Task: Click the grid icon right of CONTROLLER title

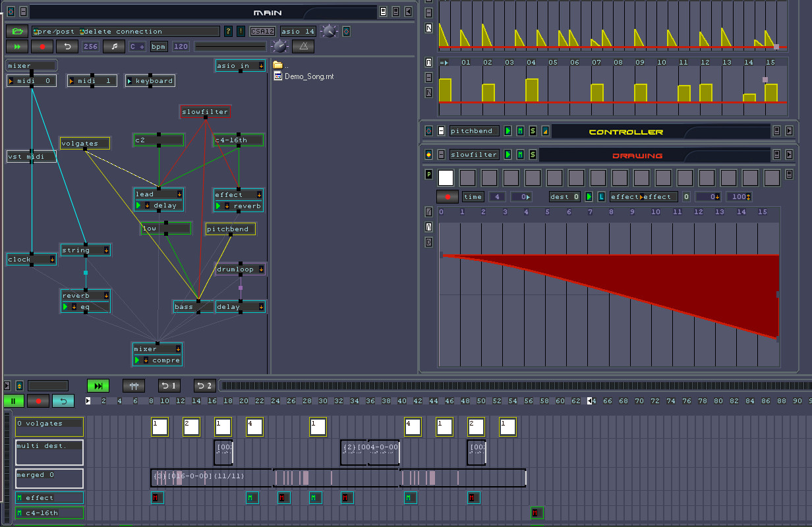Action: click(776, 131)
